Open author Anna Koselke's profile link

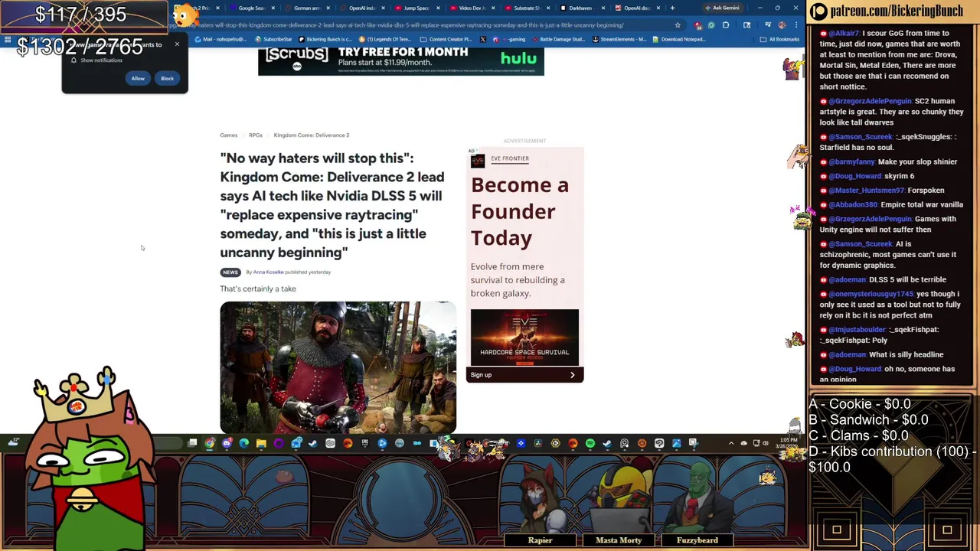point(269,272)
